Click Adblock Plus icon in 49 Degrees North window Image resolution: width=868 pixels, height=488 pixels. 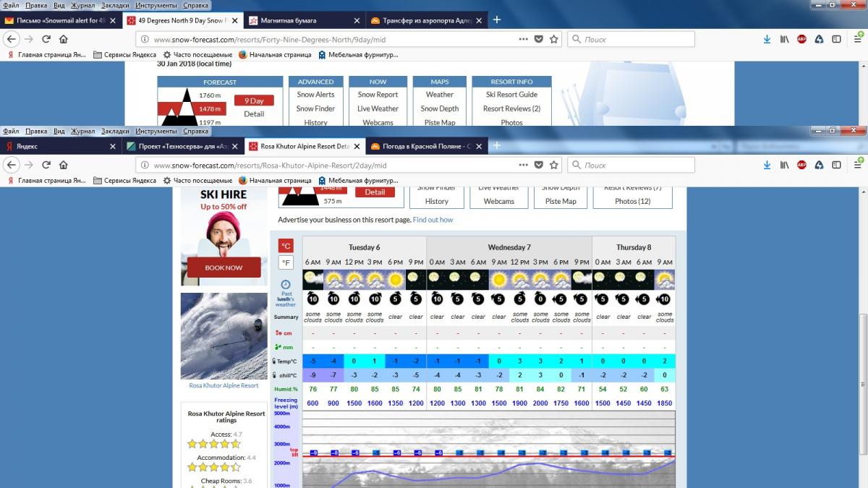coord(801,39)
